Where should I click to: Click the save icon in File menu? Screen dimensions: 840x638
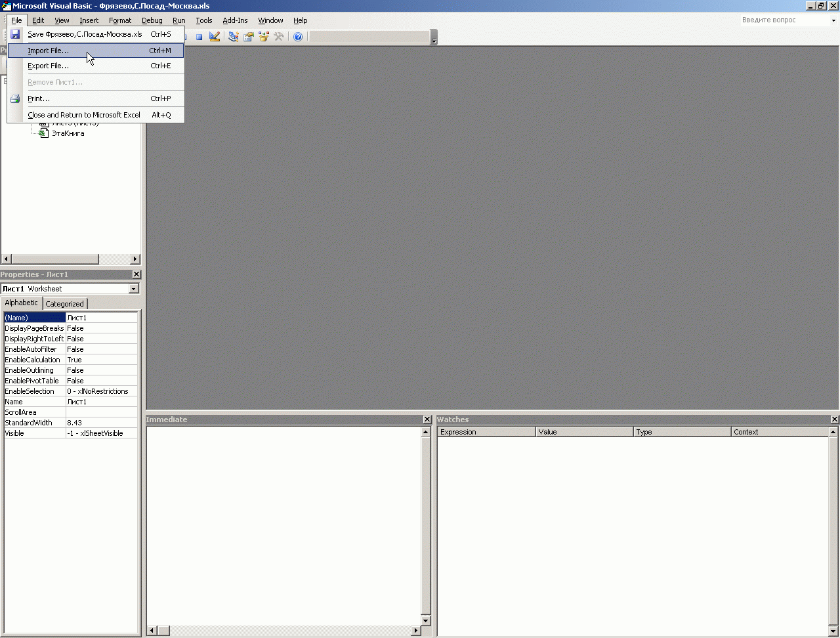[x=15, y=34]
